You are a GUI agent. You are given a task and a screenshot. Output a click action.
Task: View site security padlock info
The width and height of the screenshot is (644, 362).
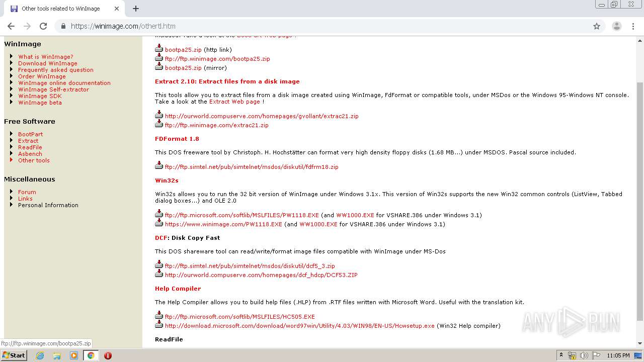point(63,26)
